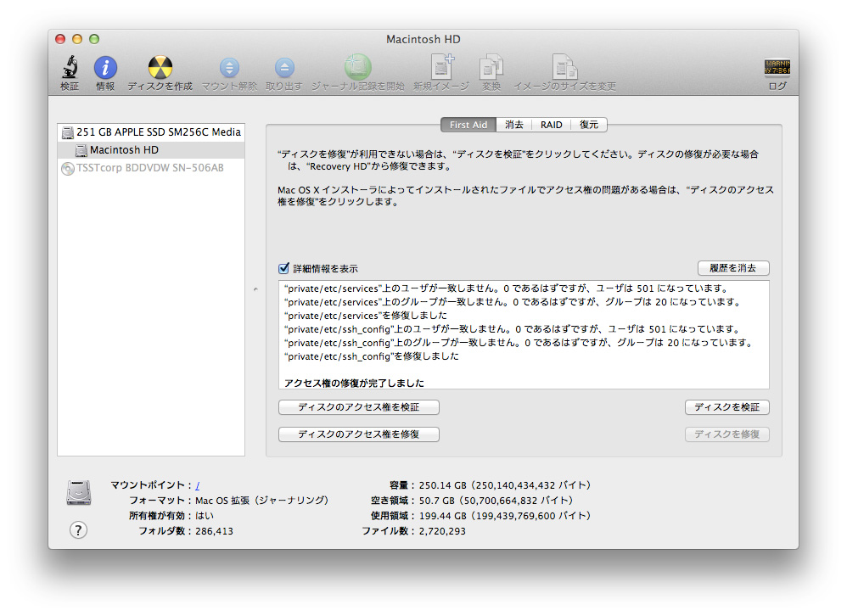Open the ログ log viewer icon
847x616 pixels.
coord(777,69)
